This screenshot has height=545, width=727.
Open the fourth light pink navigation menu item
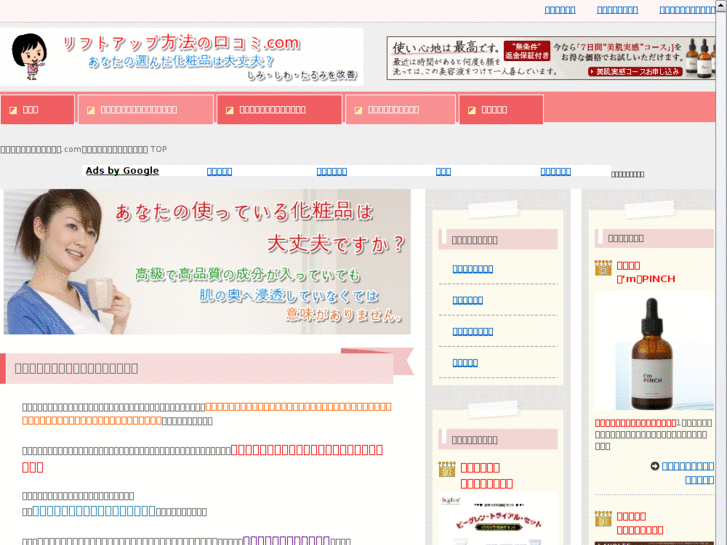(x=400, y=109)
